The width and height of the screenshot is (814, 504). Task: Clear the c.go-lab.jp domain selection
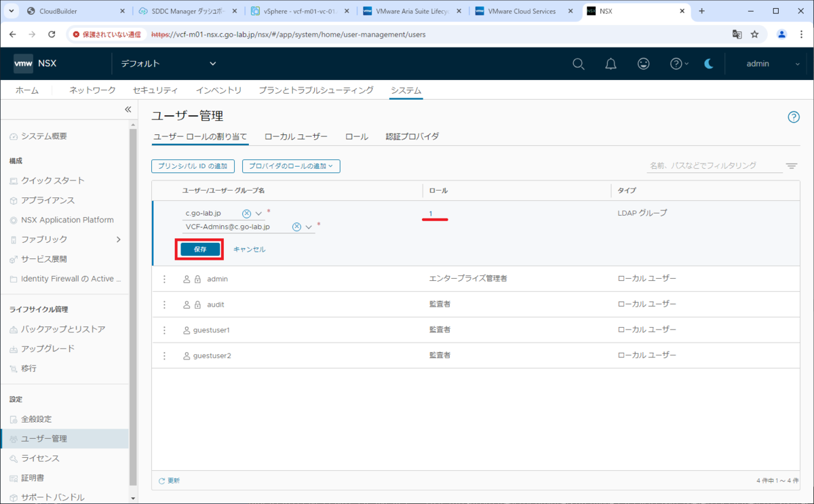[246, 214]
